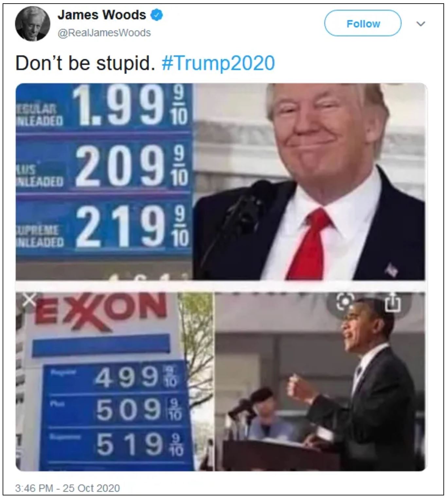Screen dimensions: 448x500
Task: Close the overlay with the X icon
Action: pyautogui.click(x=30, y=300)
